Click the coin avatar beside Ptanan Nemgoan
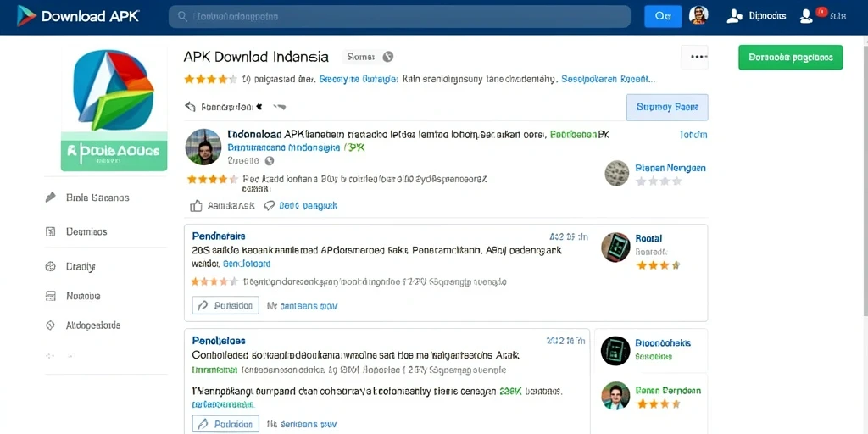 click(x=617, y=173)
